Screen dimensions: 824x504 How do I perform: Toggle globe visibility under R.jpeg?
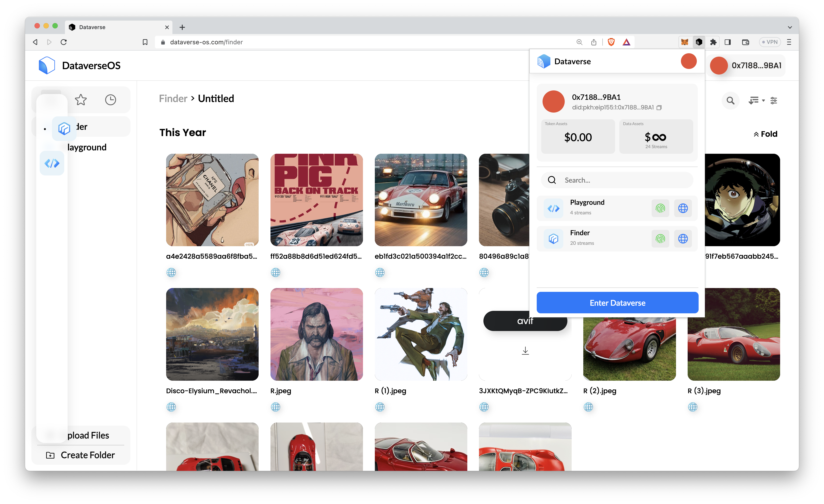tap(275, 407)
